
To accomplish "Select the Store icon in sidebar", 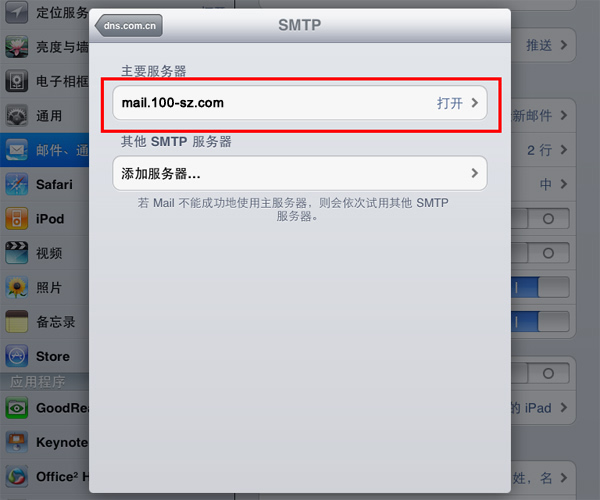I will point(16,356).
